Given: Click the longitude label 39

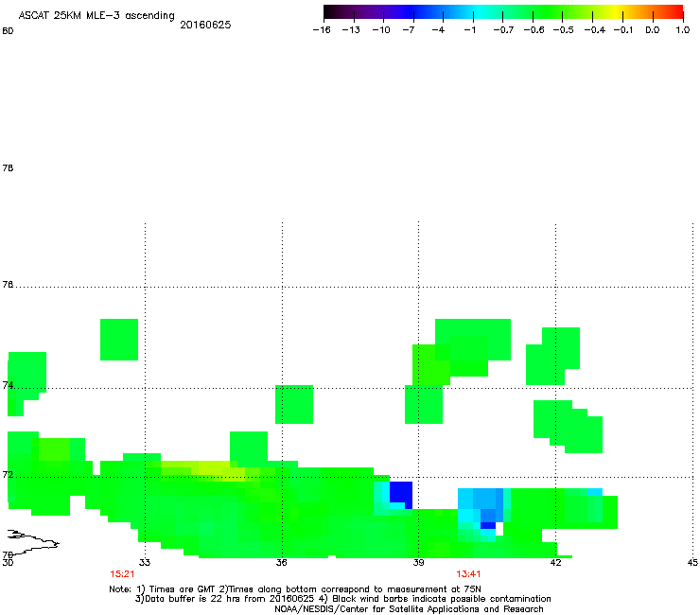Looking at the screenshot, I should [x=418, y=562].
